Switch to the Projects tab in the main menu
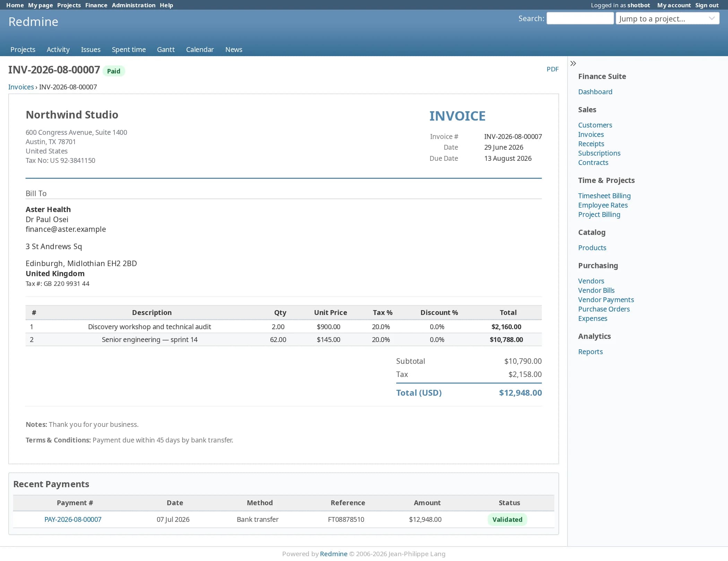This screenshot has width=728, height=561. tap(23, 50)
